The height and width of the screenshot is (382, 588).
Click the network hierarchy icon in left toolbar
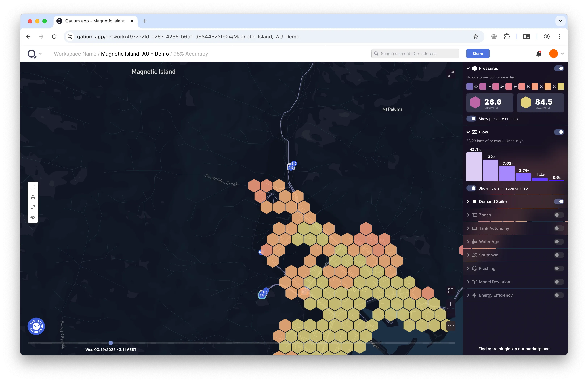(33, 197)
